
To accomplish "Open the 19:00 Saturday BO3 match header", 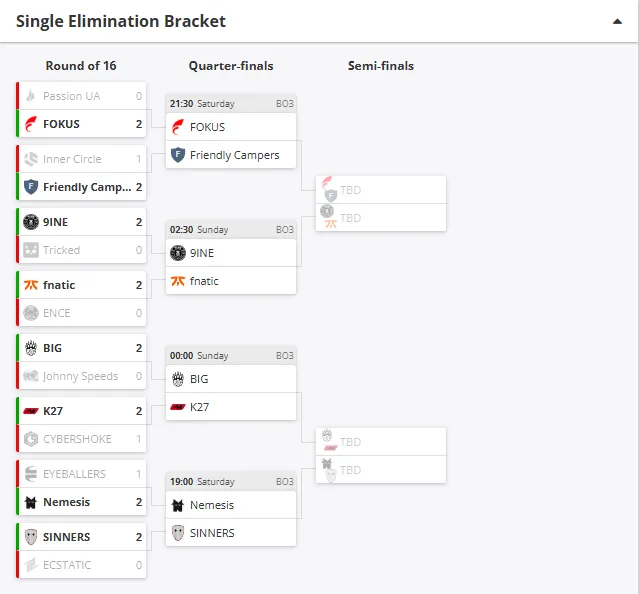I will [231, 481].
